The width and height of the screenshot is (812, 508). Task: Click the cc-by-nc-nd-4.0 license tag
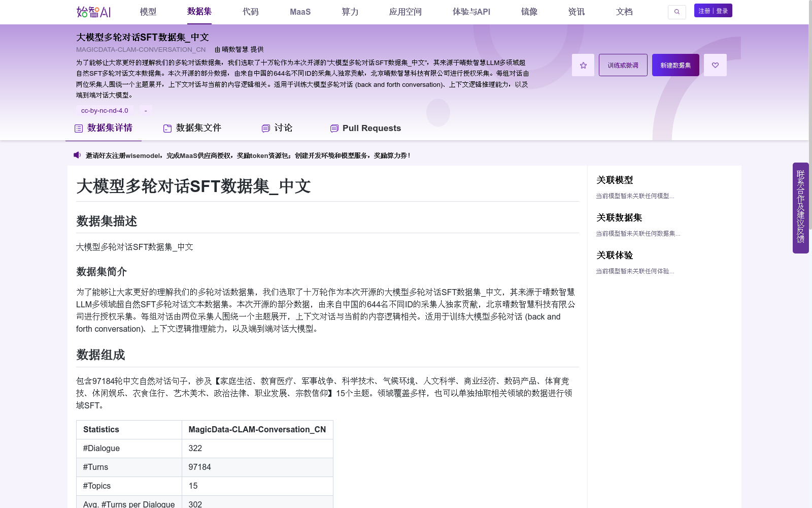105,110
